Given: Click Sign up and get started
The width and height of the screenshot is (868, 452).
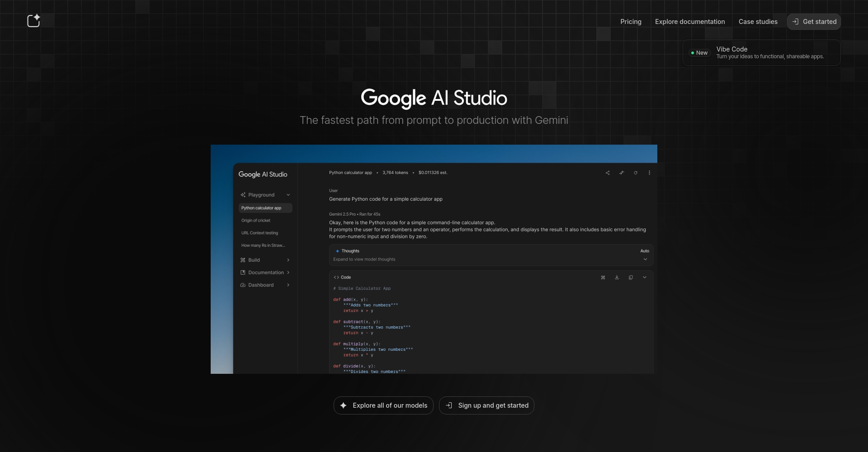Looking at the screenshot, I should tap(486, 405).
